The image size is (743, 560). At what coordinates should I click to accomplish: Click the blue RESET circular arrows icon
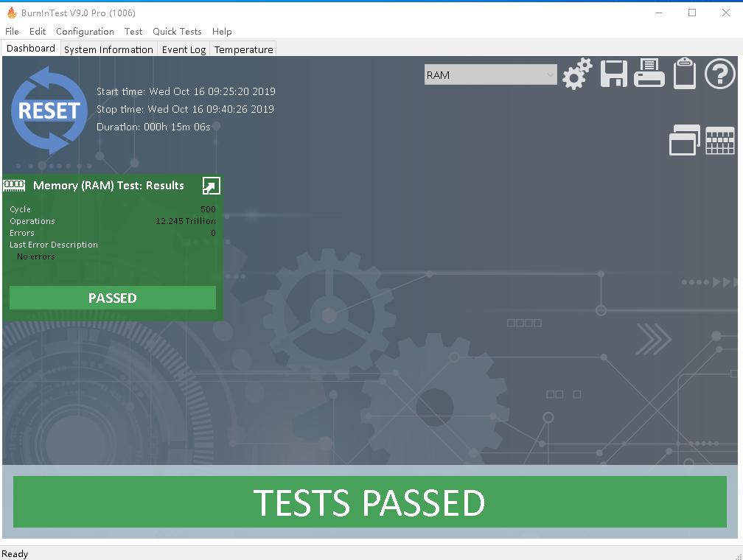[x=49, y=111]
